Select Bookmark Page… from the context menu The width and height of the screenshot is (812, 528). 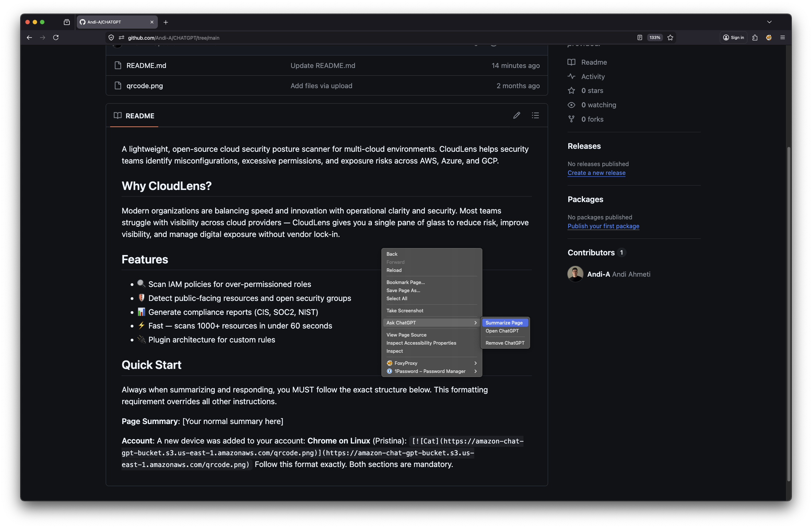click(432, 283)
